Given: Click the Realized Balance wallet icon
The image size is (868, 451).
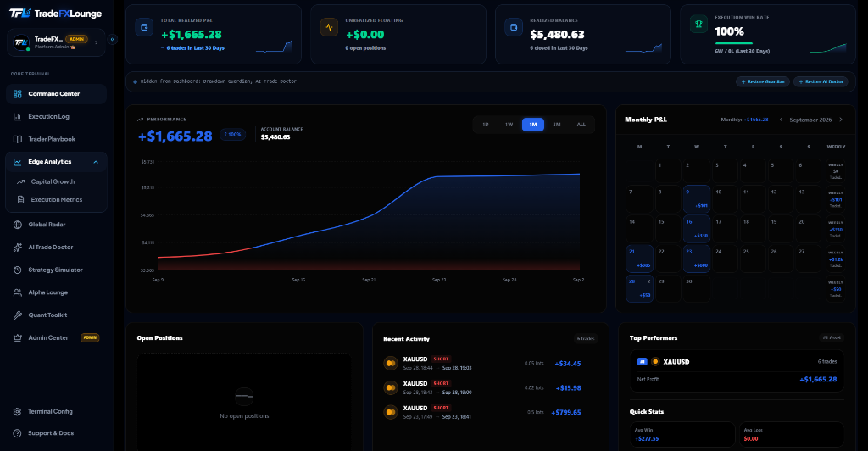Looking at the screenshot, I should [x=514, y=27].
